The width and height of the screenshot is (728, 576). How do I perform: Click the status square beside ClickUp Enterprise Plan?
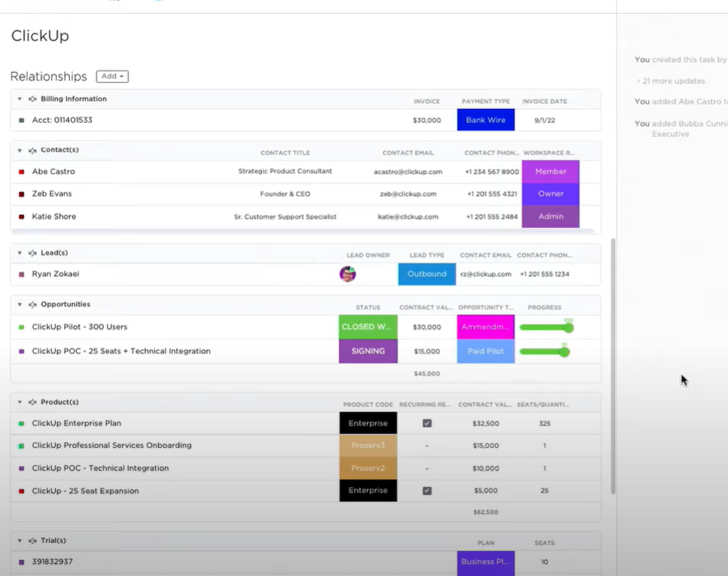(22, 423)
